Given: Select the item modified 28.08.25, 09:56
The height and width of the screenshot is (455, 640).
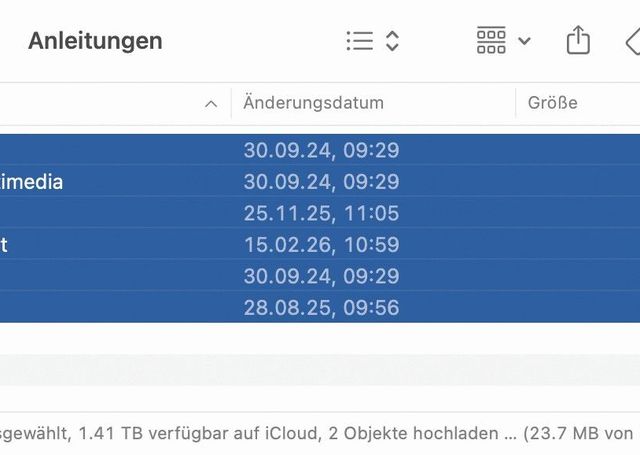Looking at the screenshot, I should click(321, 307).
